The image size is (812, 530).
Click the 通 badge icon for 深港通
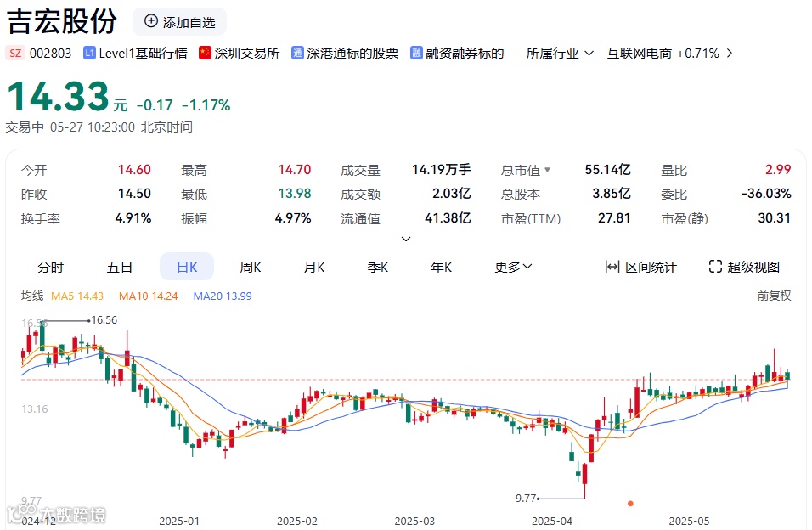[x=297, y=53]
